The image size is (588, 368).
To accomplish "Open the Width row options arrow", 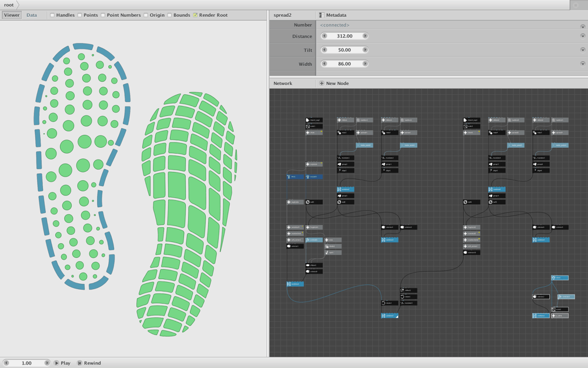I will (x=582, y=64).
